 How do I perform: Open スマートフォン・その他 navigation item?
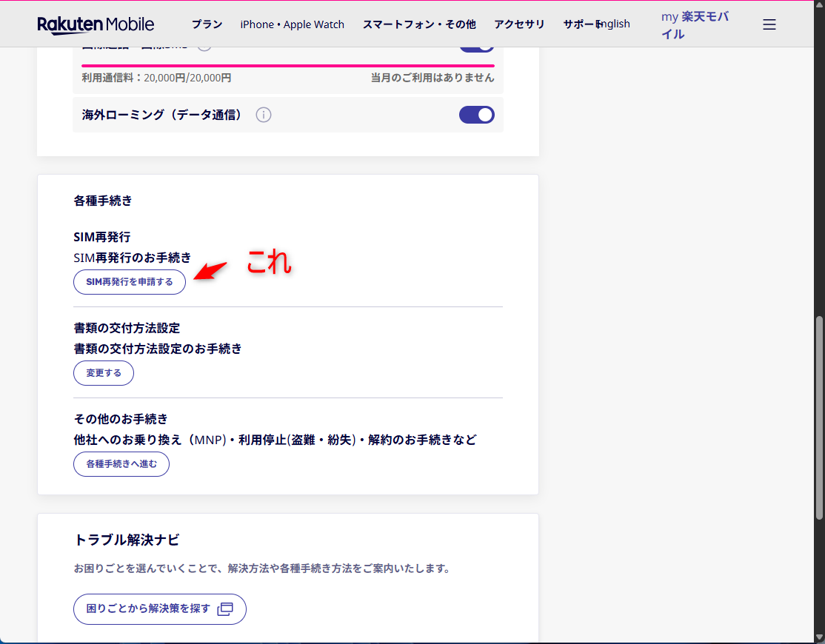pos(419,24)
